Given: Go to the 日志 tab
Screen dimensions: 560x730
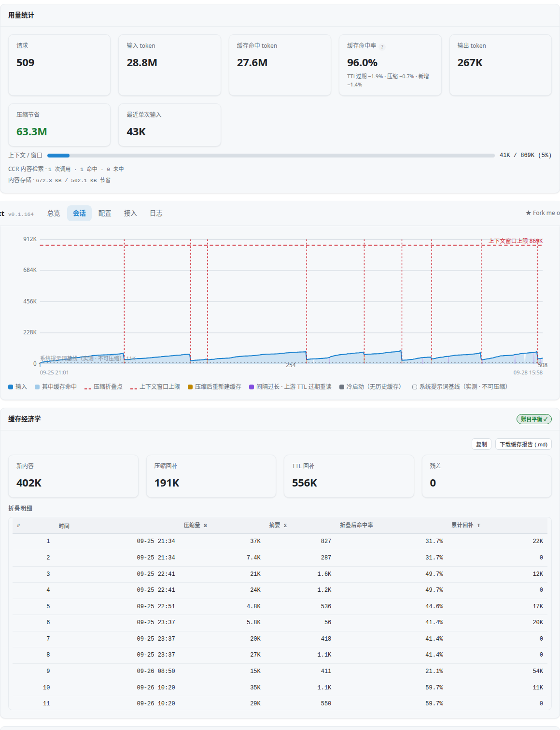Looking at the screenshot, I should pyautogui.click(x=156, y=213).
